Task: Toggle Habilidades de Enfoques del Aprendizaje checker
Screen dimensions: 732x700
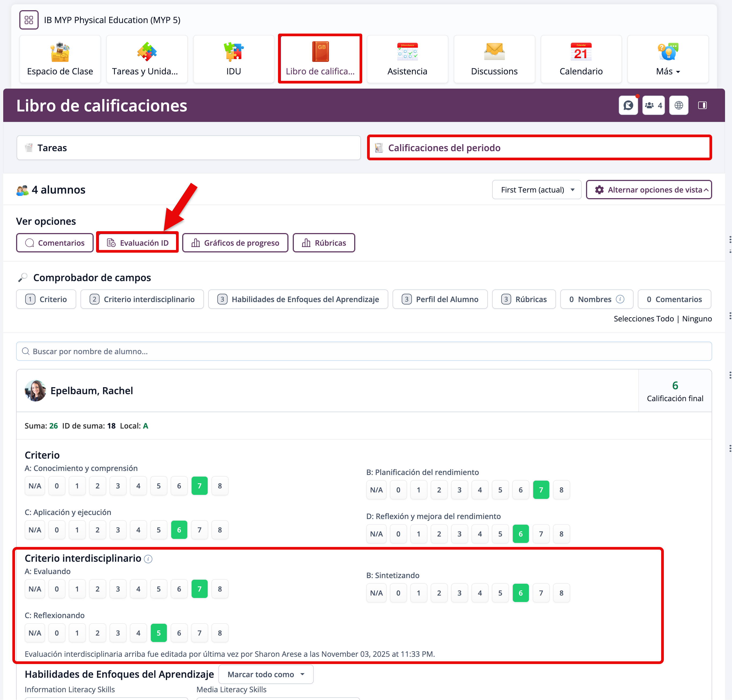Action: click(298, 299)
